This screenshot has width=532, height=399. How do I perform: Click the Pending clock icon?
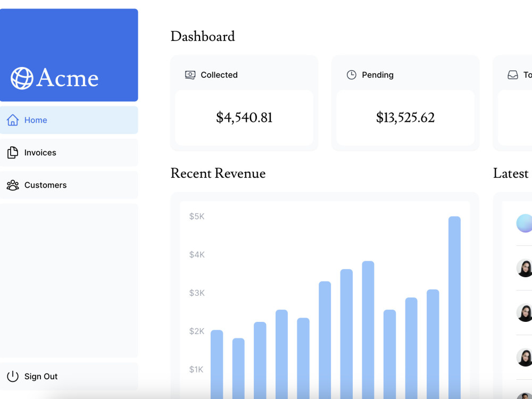352,75
